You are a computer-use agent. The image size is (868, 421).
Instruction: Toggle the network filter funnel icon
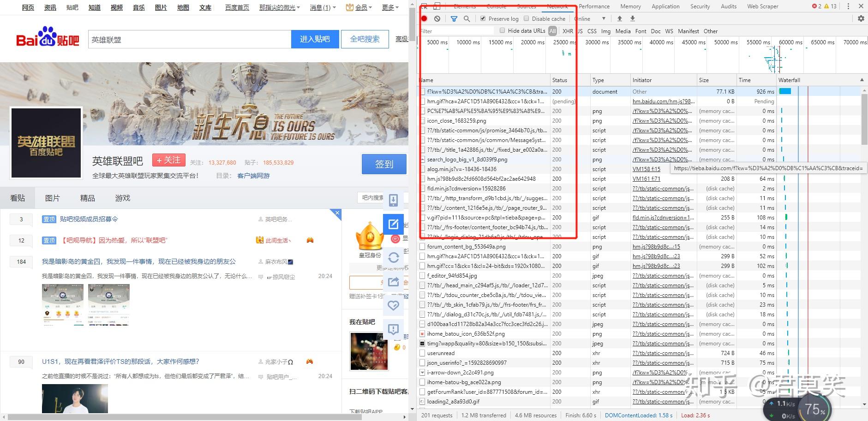[454, 19]
